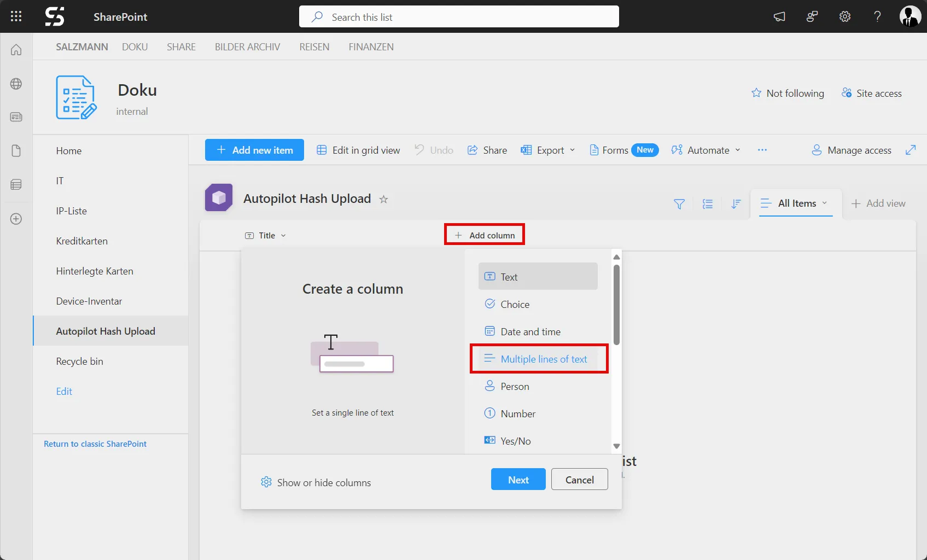Click Add column header
Screen dimensions: 927x560
(485, 235)
